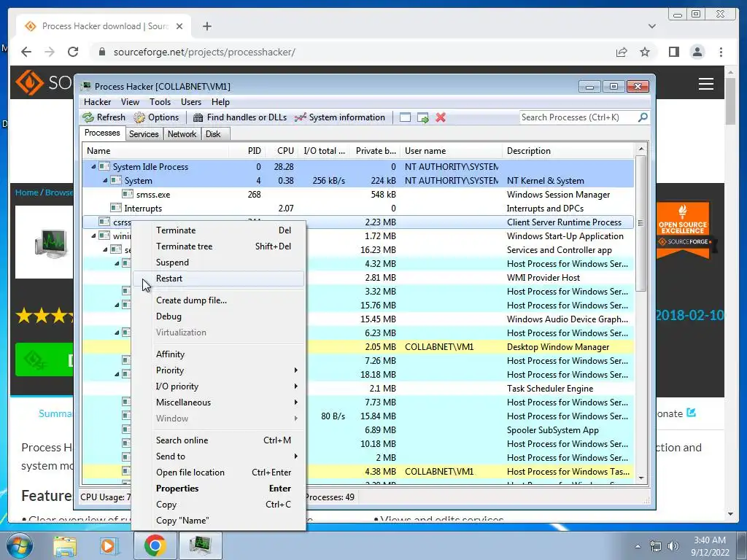
Task: Open Properties from context menu
Action: point(218,489)
